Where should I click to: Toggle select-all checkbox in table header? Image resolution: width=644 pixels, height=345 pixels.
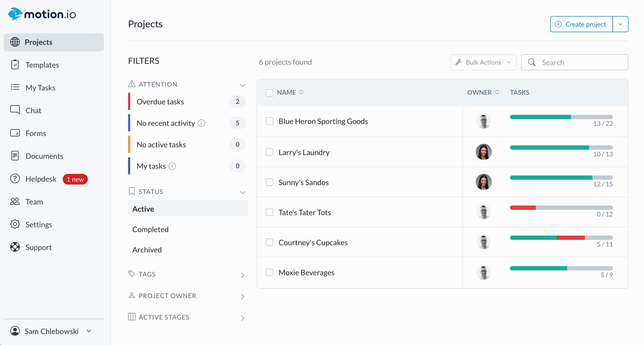click(269, 93)
